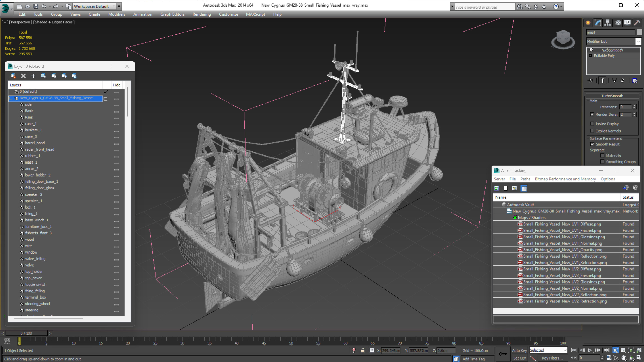Open the Motion panel tab
The width and height of the screenshot is (644, 362).
tap(618, 23)
